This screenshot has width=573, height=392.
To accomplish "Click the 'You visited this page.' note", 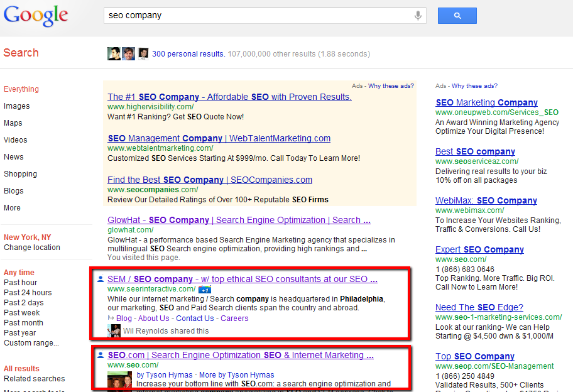I will [144, 258].
